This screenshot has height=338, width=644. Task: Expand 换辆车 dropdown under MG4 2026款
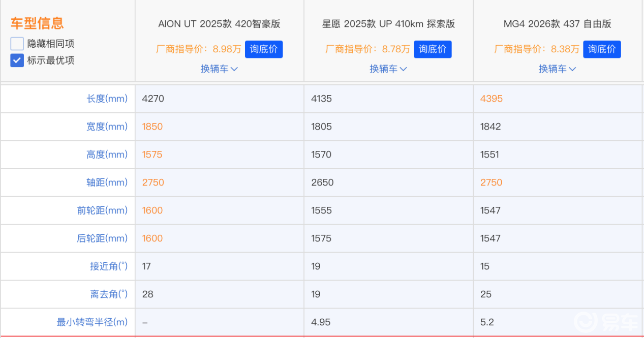558,69
